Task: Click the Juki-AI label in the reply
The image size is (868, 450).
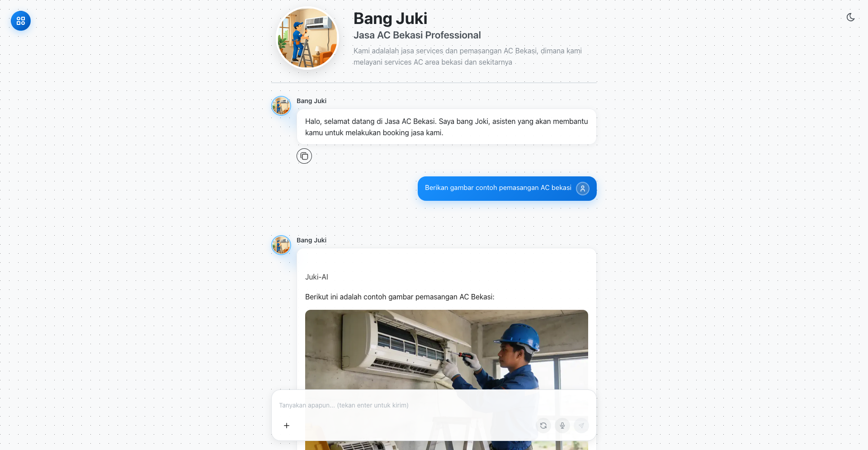Action: pyautogui.click(x=316, y=277)
